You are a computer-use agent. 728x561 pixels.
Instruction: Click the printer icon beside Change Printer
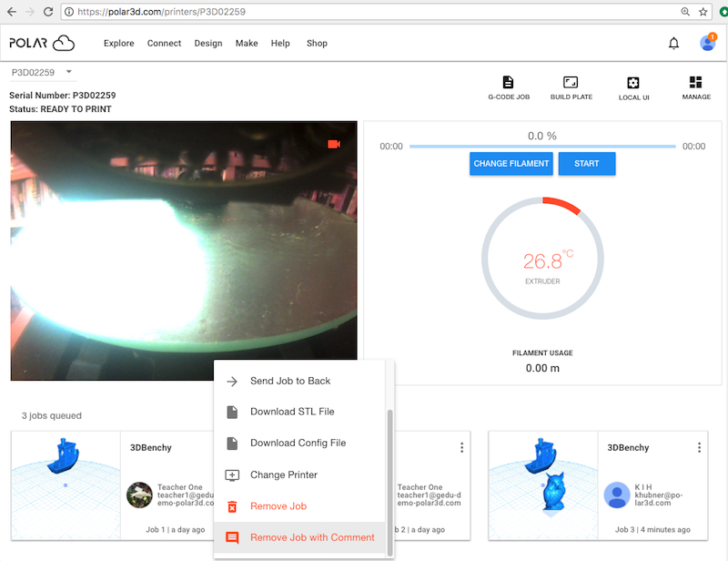tap(232, 475)
